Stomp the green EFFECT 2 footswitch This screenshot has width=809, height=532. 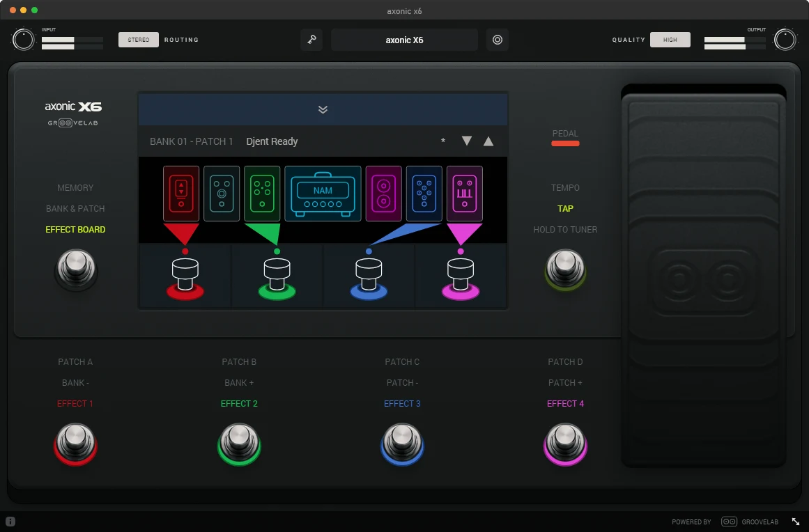click(x=239, y=444)
